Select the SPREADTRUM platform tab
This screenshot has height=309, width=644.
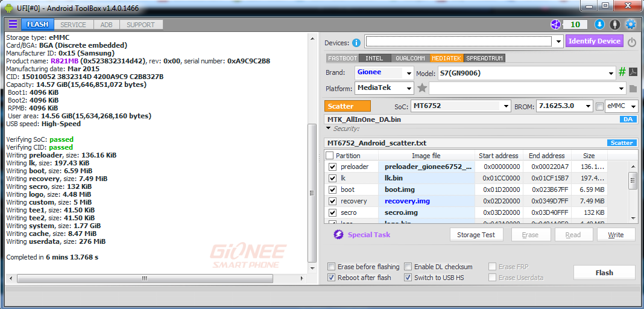pos(485,59)
